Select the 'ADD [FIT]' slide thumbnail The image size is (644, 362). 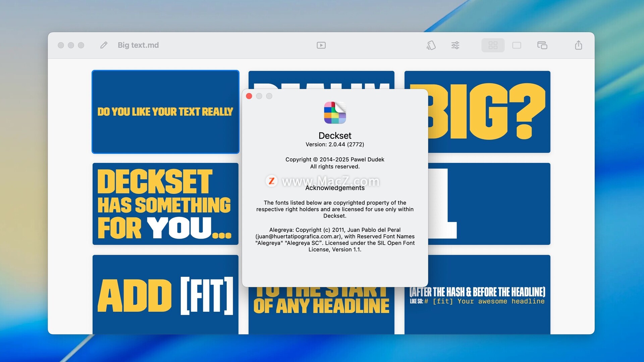pyautogui.click(x=165, y=295)
